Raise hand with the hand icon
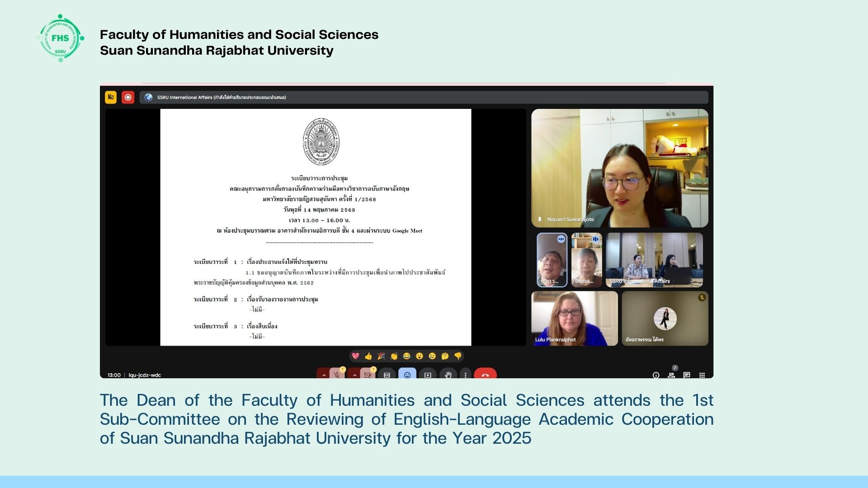868x488 pixels. coord(448,375)
